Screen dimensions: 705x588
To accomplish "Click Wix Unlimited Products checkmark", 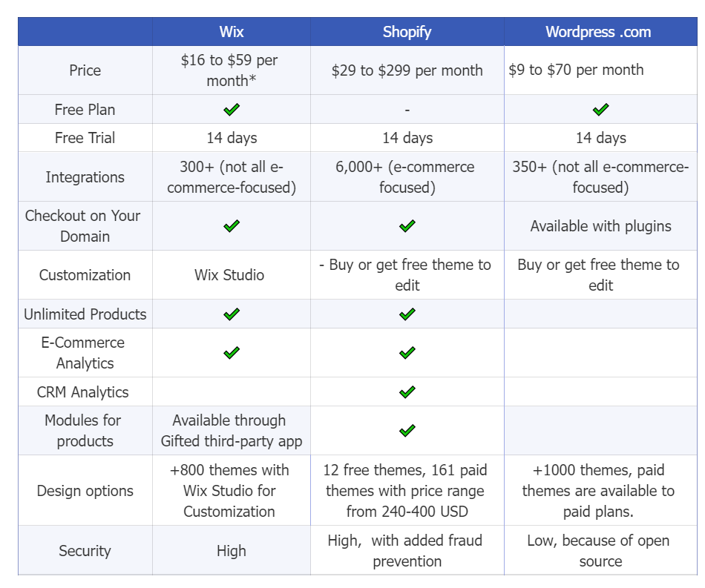I will pyautogui.click(x=232, y=314).
